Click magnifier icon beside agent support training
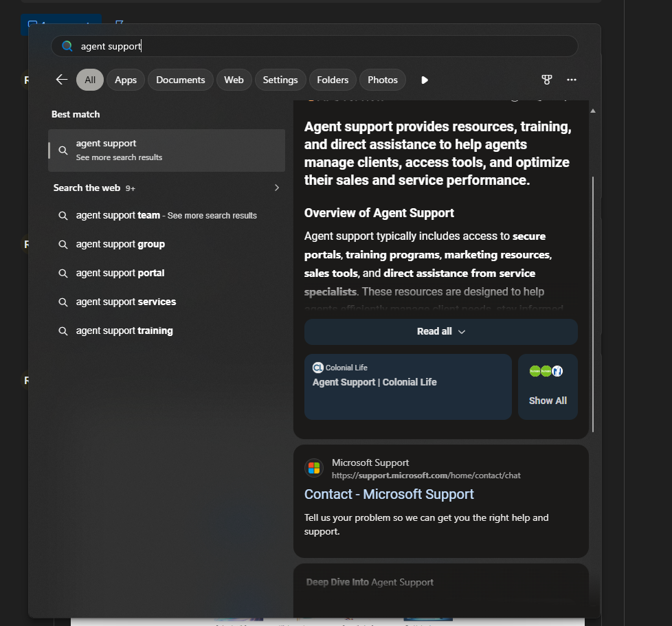 pos(63,331)
